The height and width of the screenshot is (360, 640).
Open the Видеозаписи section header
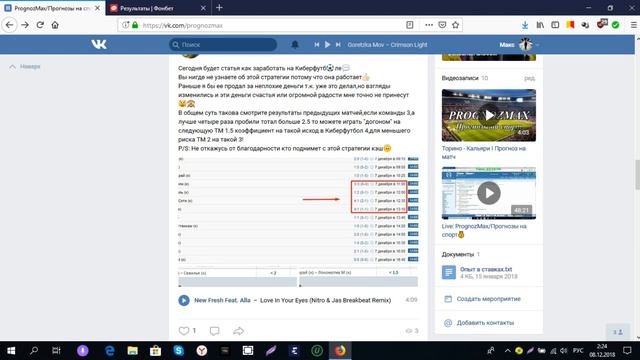[x=460, y=78]
